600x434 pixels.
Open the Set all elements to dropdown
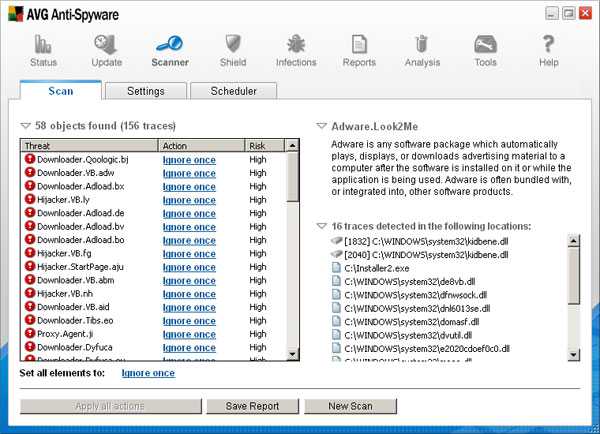click(148, 373)
